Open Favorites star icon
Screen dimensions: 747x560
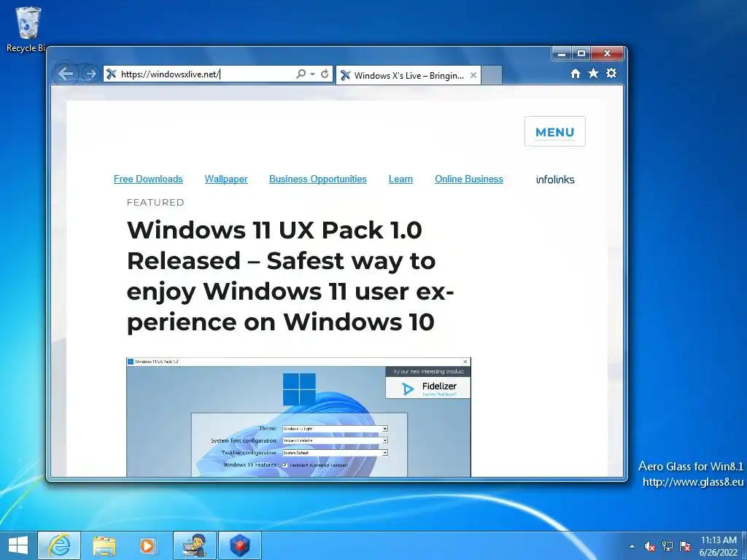pos(593,74)
